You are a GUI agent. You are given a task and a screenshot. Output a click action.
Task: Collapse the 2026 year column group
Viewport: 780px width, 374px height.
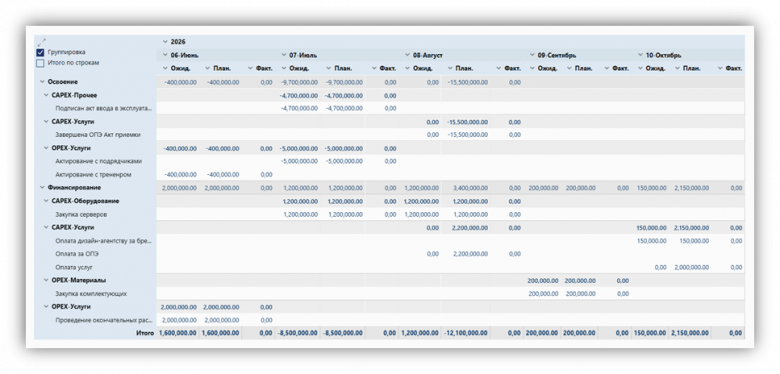pos(165,42)
